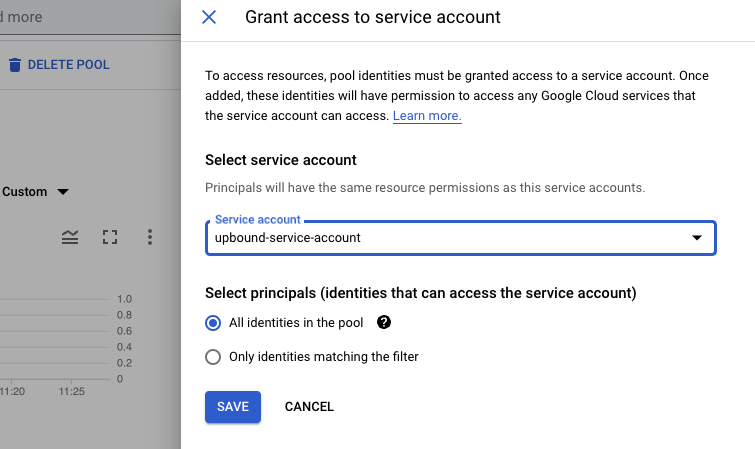This screenshot has height=449, width=755.
Task: Open the Learn more link
Action: pos(427,116)
